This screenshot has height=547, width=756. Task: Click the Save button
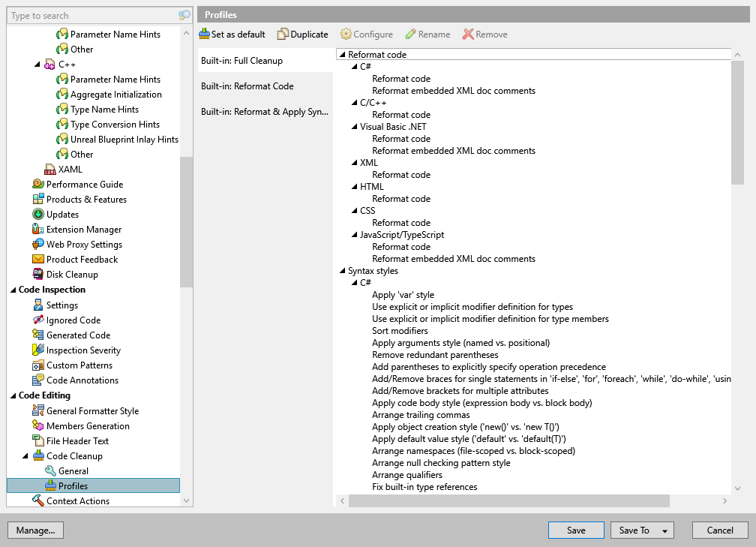[x=576, y=530]
